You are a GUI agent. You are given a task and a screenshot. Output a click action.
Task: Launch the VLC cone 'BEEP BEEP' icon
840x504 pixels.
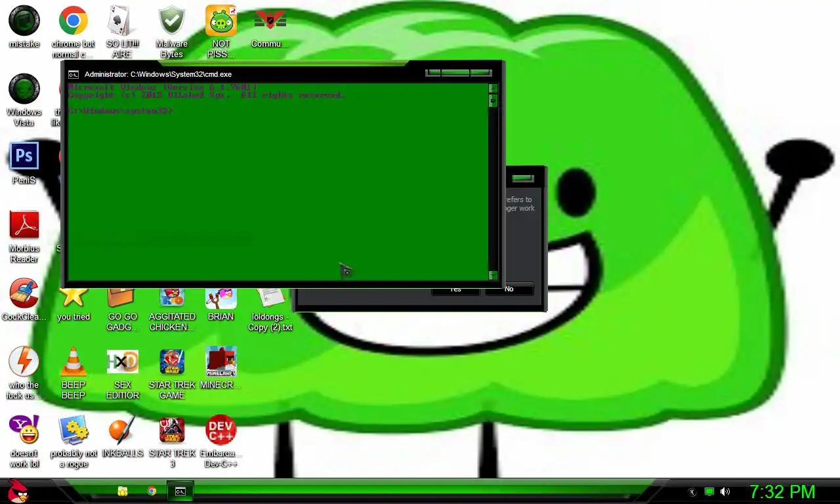[73, 373]
